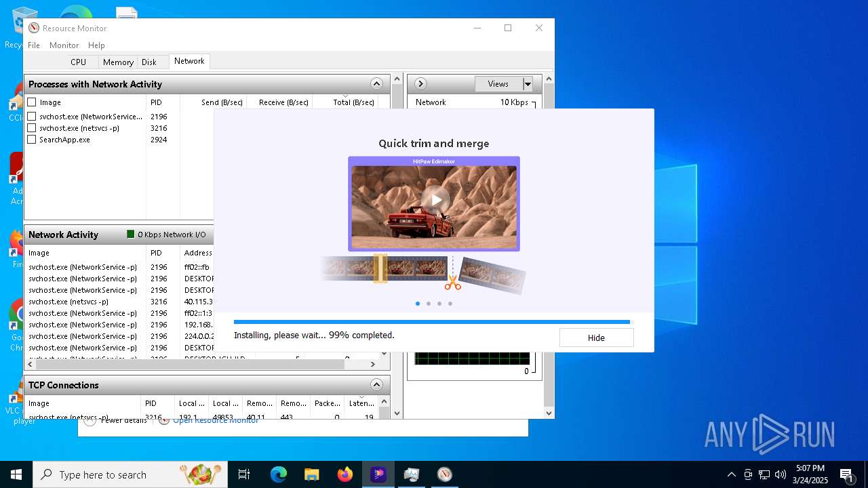Play the Quick trim and merge preview
The width and height of the screenshot is (868, 488).
click(435, 200)
